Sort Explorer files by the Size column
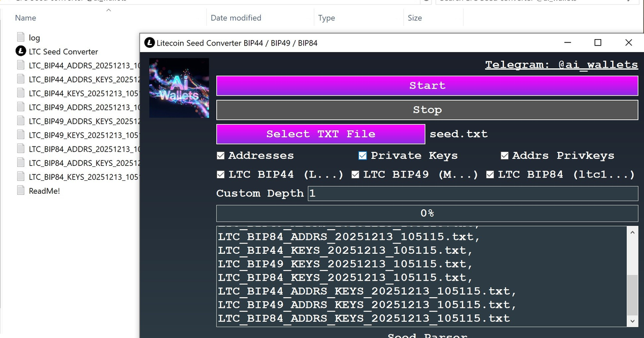The width and height of the screenshot is (644, 338). pos(415,18)
